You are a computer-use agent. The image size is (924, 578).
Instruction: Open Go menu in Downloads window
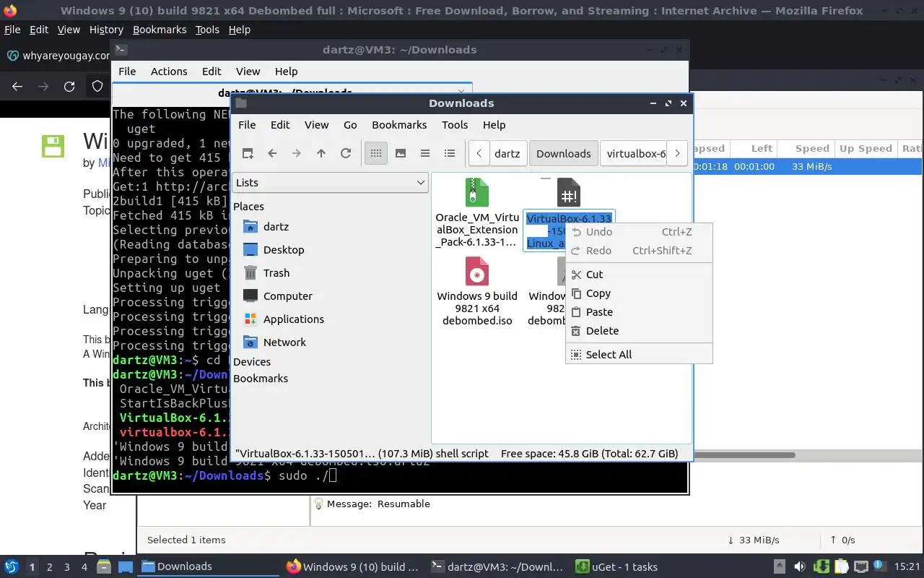pyautogui.click(x=350, y=124)
